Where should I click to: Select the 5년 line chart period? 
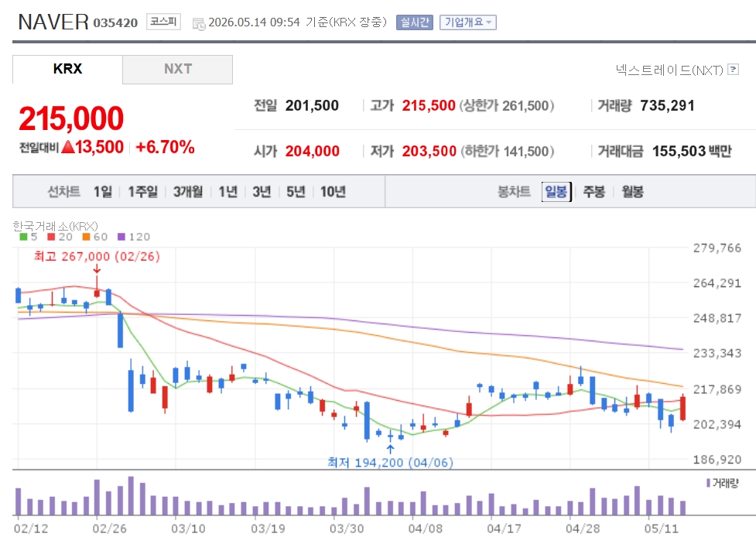[296, 192]
